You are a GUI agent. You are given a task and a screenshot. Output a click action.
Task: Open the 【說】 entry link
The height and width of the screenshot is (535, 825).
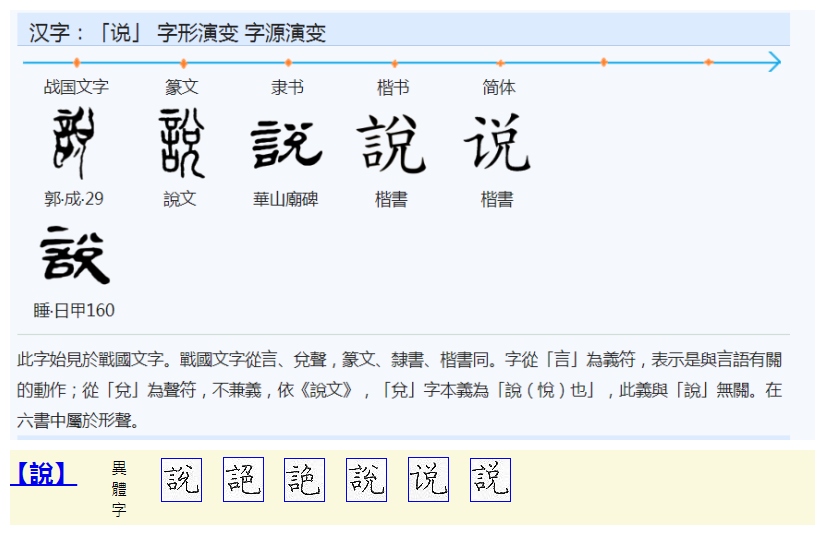(x=43, y=473)
